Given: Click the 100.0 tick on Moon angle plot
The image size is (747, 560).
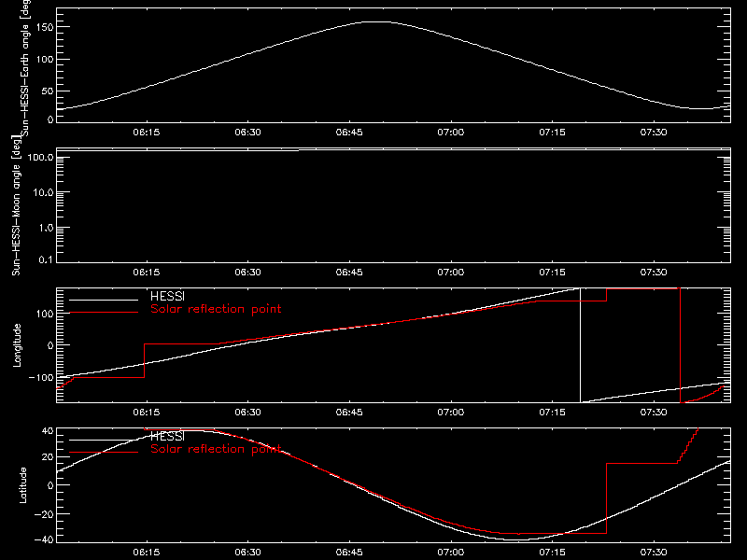Looking at the screenshot, I should pos(40,157).
